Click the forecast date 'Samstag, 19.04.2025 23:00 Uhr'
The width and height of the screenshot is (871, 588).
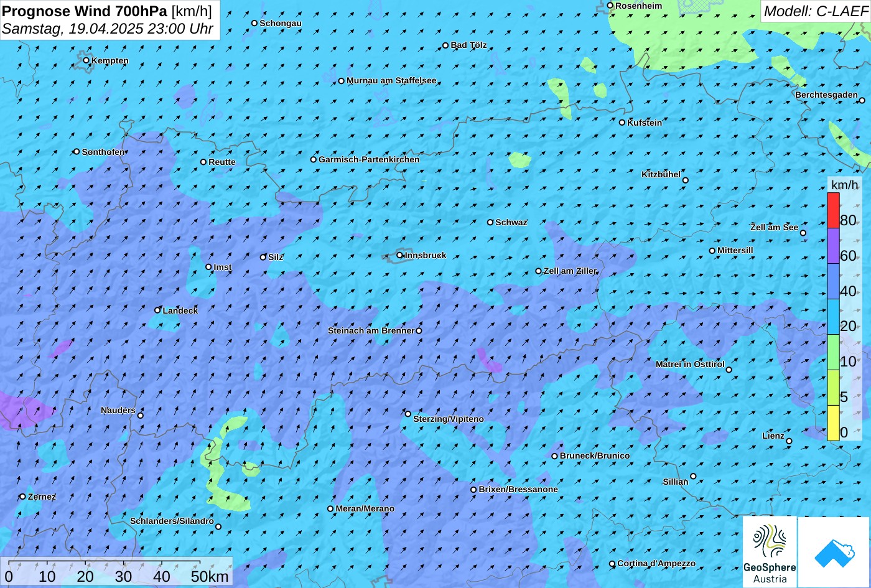tap(108, 29)
